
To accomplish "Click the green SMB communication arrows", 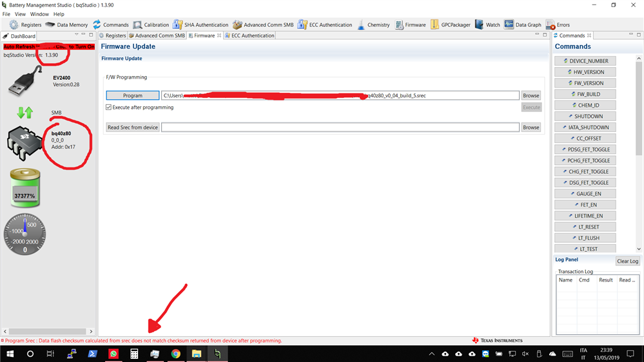I will coord(24,113).
